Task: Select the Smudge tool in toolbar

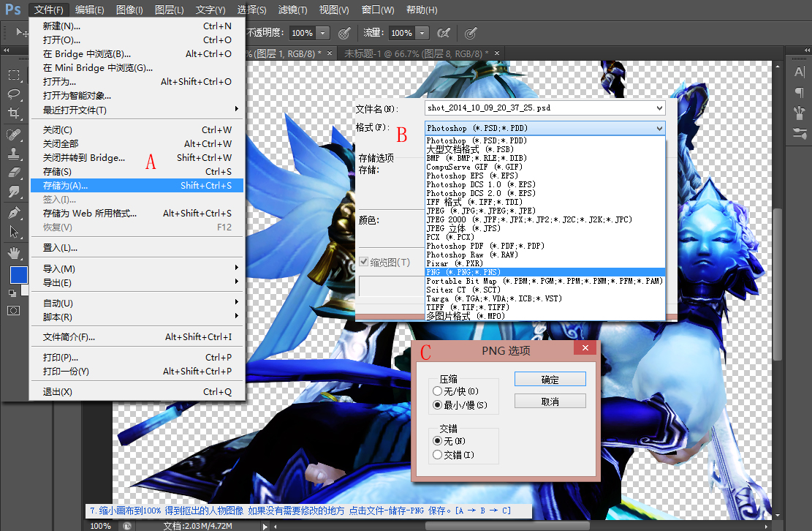Action: tap(14, 192)
